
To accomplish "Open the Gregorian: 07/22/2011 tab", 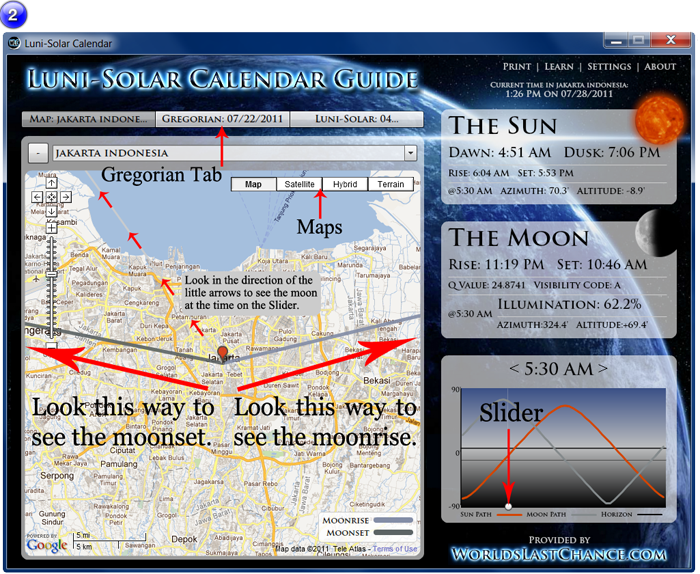I will click(222, 119).
